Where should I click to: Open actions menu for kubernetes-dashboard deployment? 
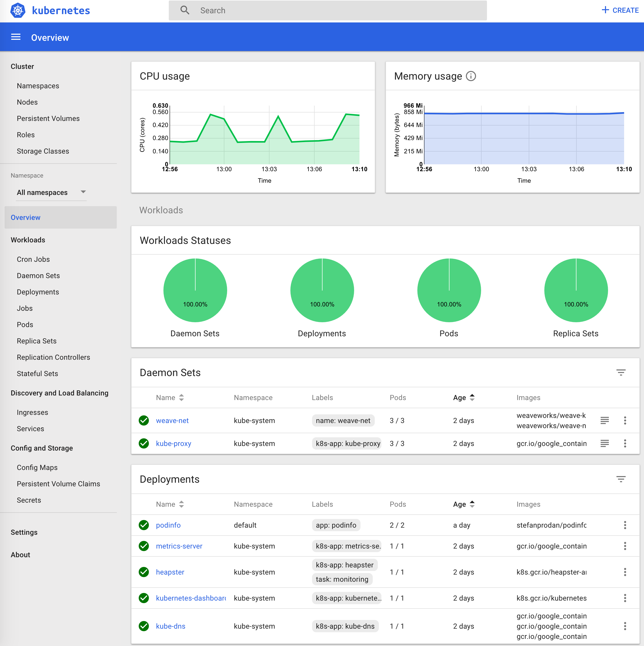point(625,598)
